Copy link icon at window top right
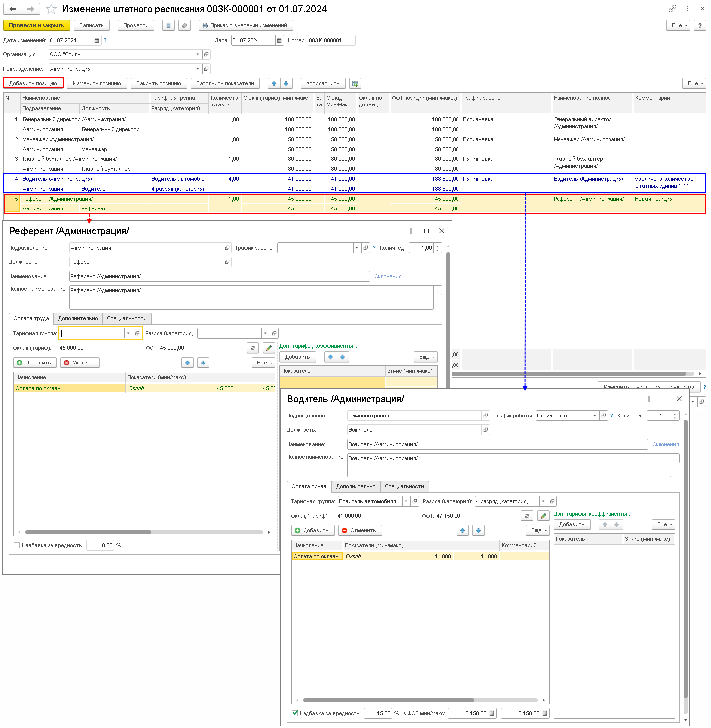 [672, 9]
